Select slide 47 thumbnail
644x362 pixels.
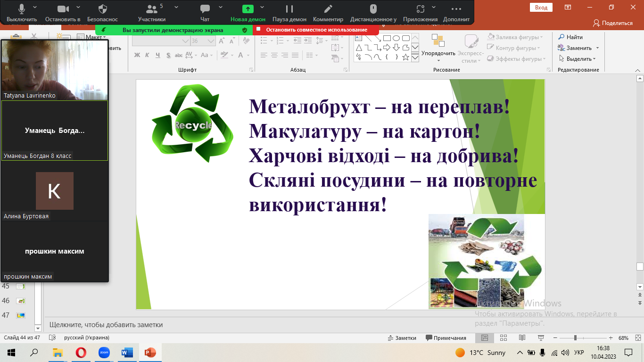tap(20, 315)
